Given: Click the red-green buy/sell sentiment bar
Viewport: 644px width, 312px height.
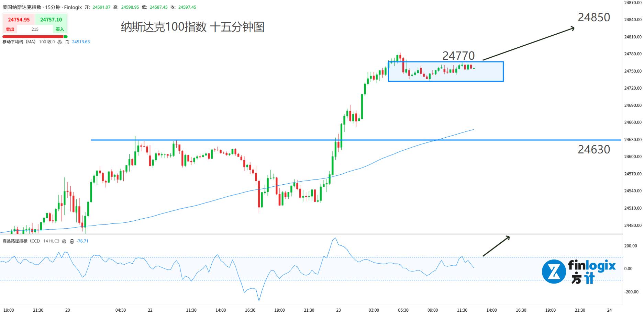Looking at the screenshot, I should [34, 37].
